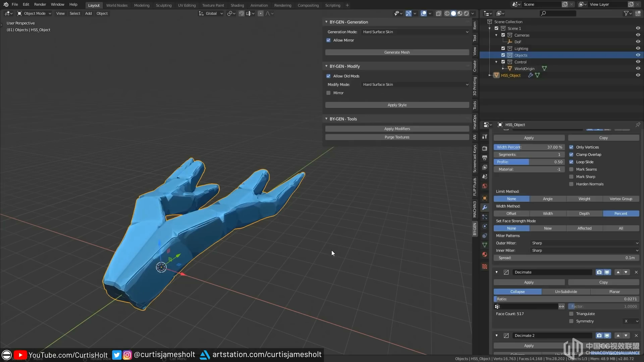Screen dimensions: 644x362
Task: Open the viewport Add menu
Action: (88, 13)
